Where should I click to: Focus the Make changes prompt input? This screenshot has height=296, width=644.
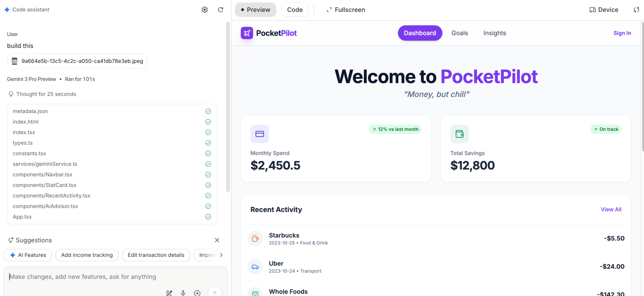(115, 277)
